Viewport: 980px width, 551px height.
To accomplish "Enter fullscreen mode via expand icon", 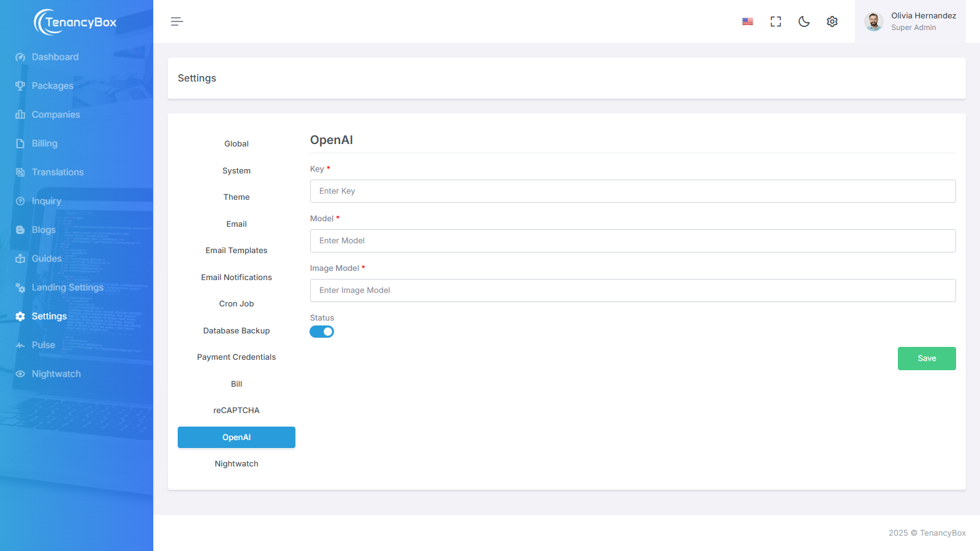I will coord(776,21).
